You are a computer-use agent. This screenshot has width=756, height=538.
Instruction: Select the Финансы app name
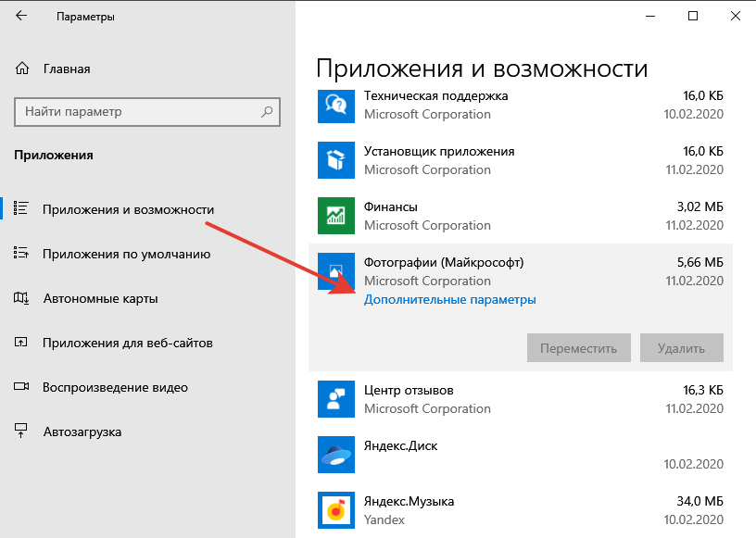[x=391, y=206]
